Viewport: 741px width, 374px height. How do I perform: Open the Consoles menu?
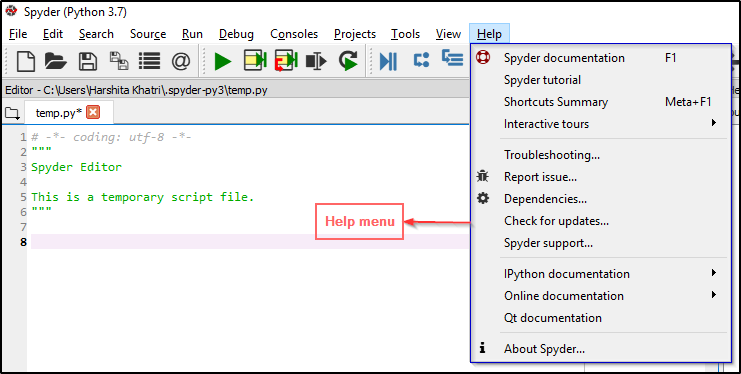coord(294,34)
